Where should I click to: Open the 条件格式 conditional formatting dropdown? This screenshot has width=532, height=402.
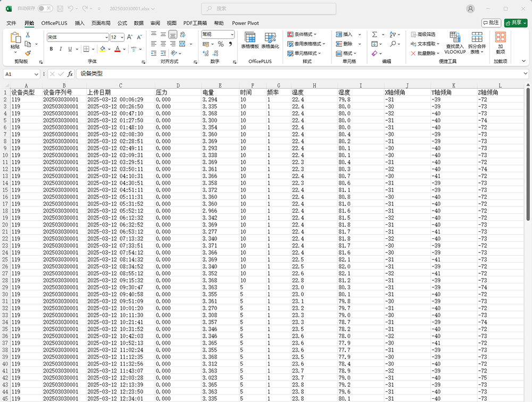[302, 34]
